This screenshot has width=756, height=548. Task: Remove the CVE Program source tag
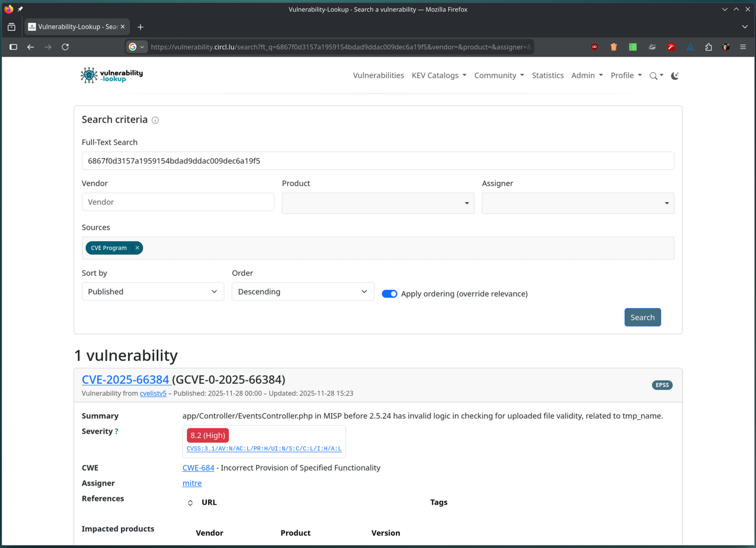coord(137,248)
